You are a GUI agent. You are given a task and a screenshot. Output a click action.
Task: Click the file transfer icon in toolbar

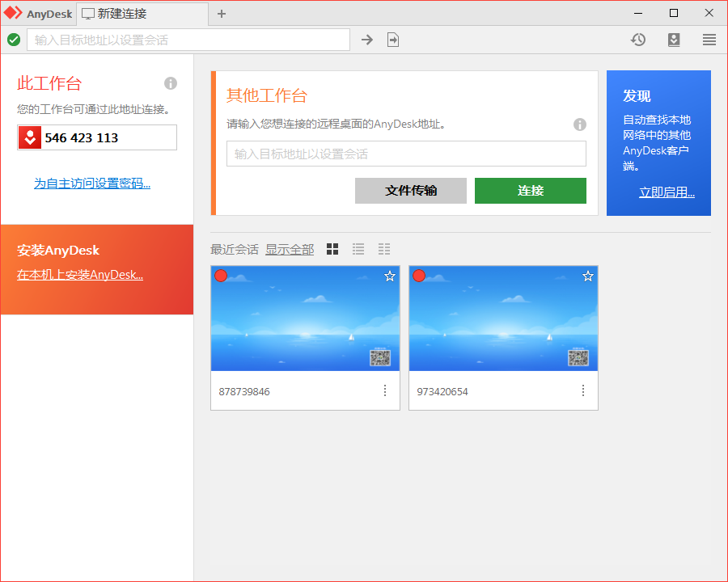pyautogui.click(x=393, y=40)
